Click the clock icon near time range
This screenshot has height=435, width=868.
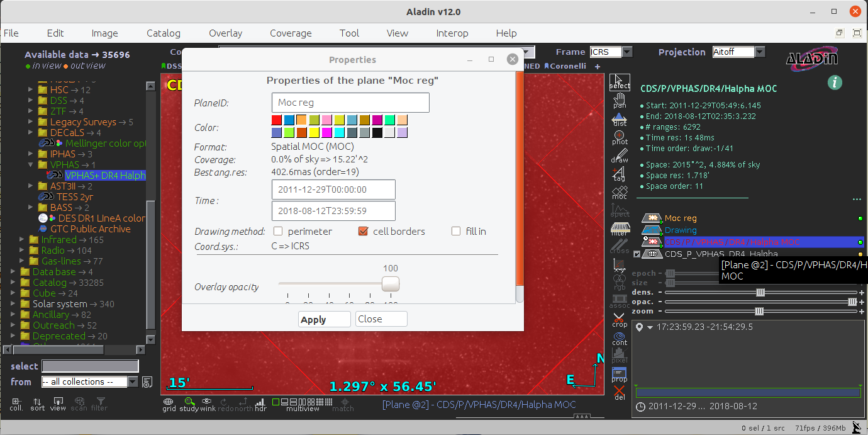click(x=640, y=407)
